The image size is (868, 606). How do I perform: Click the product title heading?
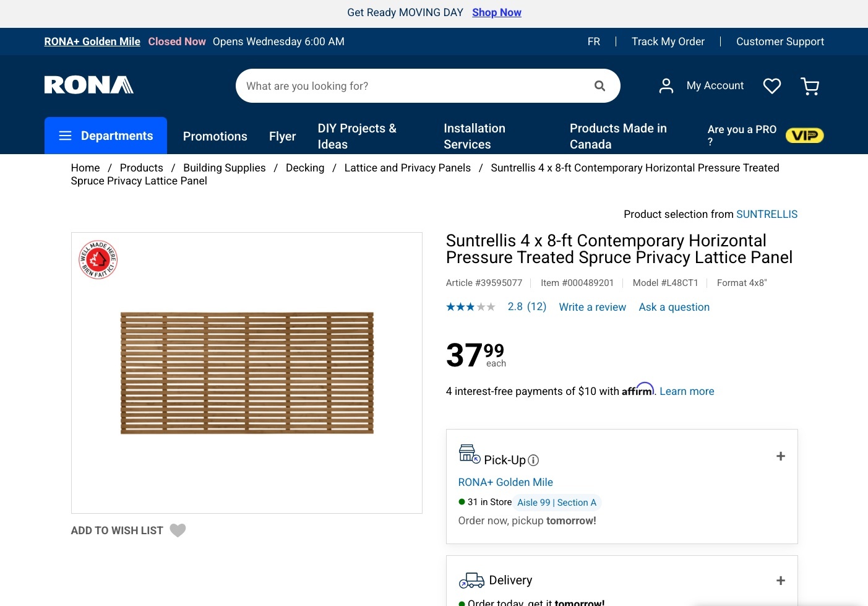(x=619, y=249)
